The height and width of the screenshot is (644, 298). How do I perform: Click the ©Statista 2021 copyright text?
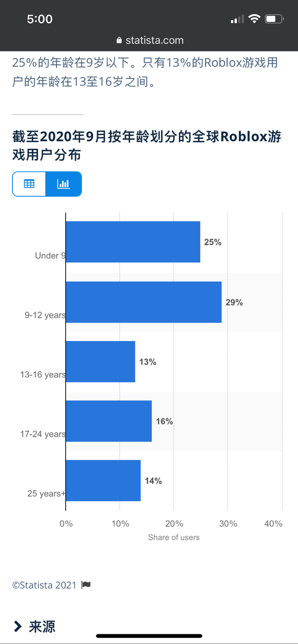[x=44, y=585]
